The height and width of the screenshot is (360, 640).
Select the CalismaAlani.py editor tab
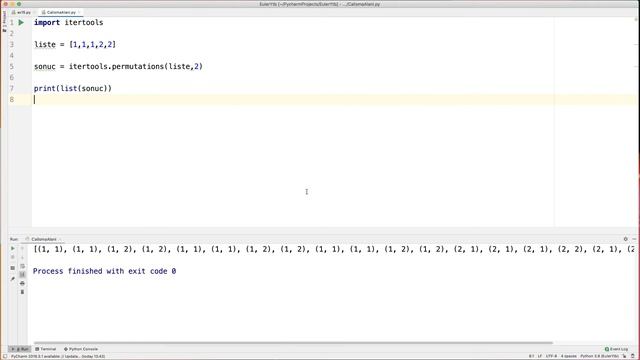[x=59, y=12]
